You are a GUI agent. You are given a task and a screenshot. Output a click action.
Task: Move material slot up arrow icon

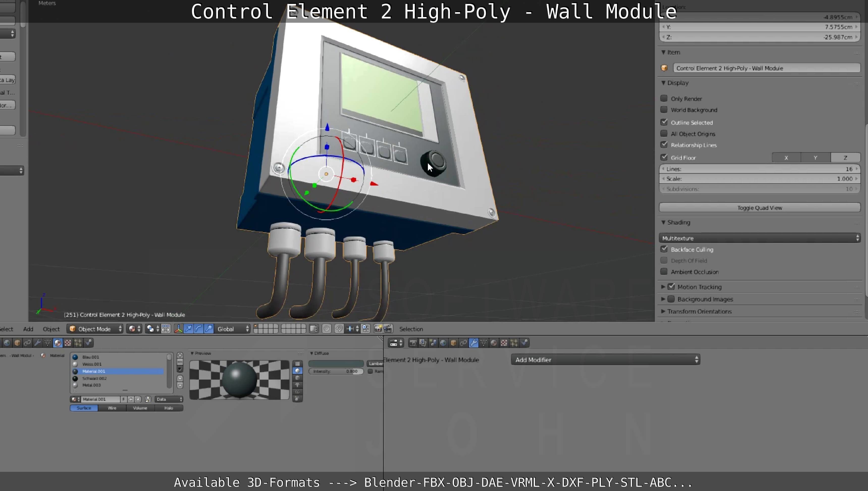(180, 378)
